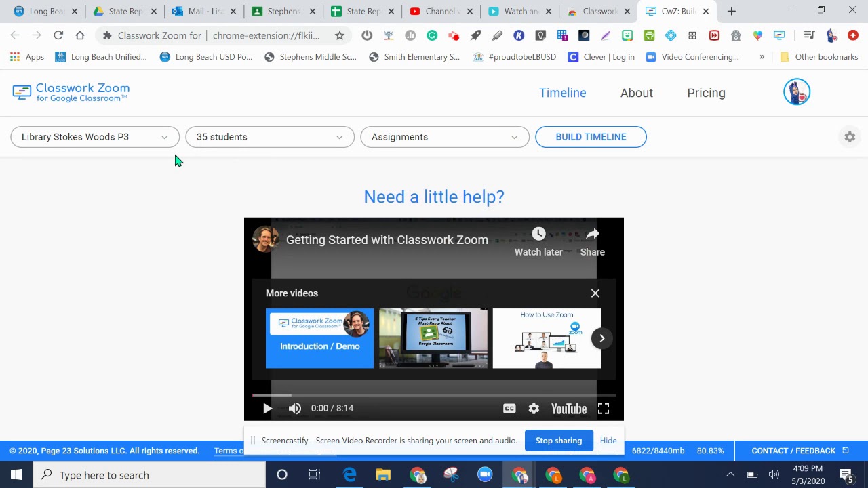868x488 pixels.
Task: Open File Explorer from taskbar
Action: pos(383,475)
